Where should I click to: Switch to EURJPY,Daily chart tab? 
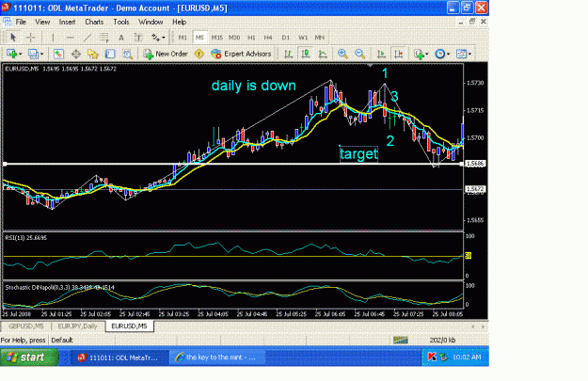[x=77, y=326]
